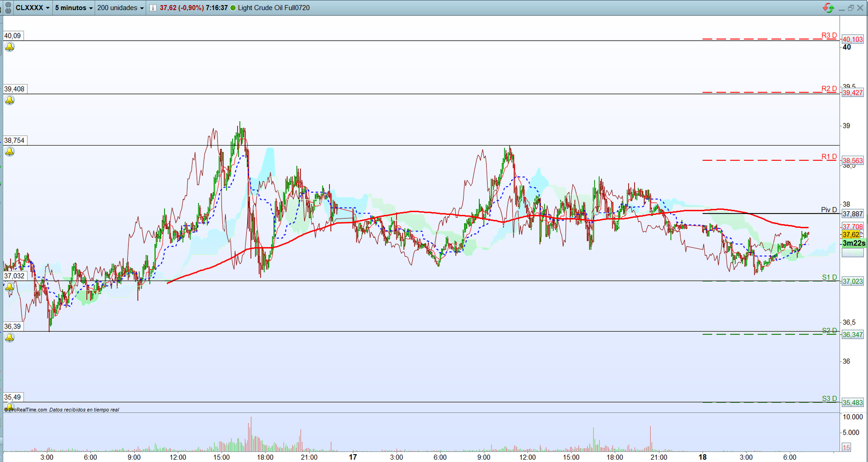868x462 pixels.
Task: Click the 37,62 (-0,90%) quote in header
Action: 182,8
